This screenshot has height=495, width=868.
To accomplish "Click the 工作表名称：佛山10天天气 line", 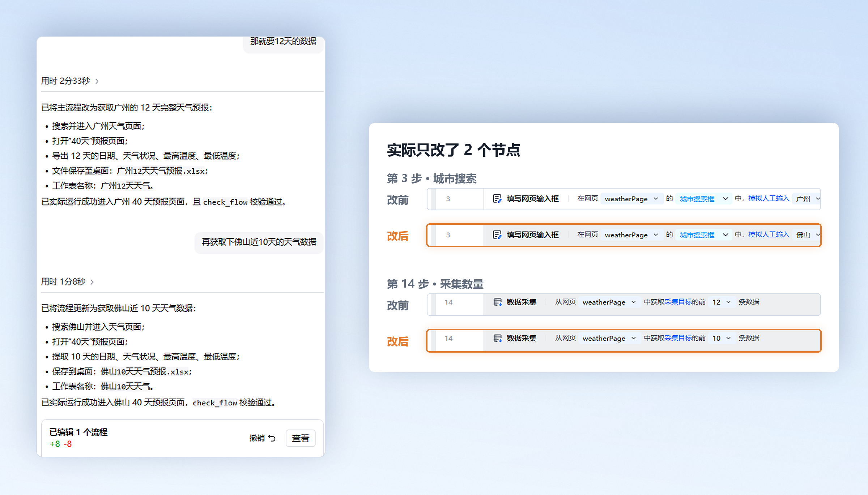I will click(x=103, y=387).
